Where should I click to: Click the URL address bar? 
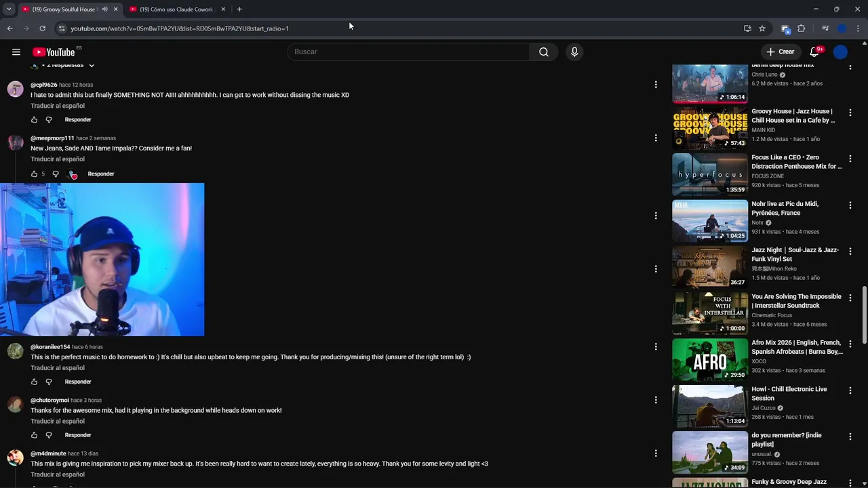coord(400,28)
